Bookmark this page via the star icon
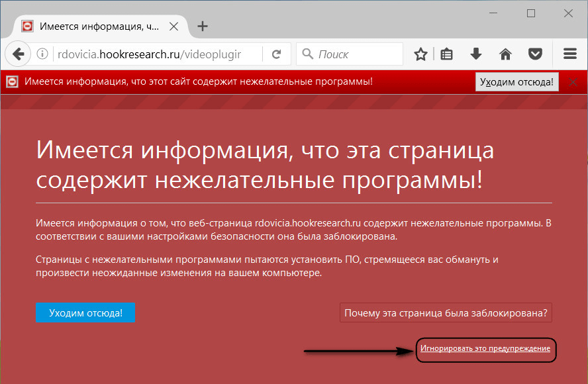This screenshot has height=384, width=588. pos(420,54)
